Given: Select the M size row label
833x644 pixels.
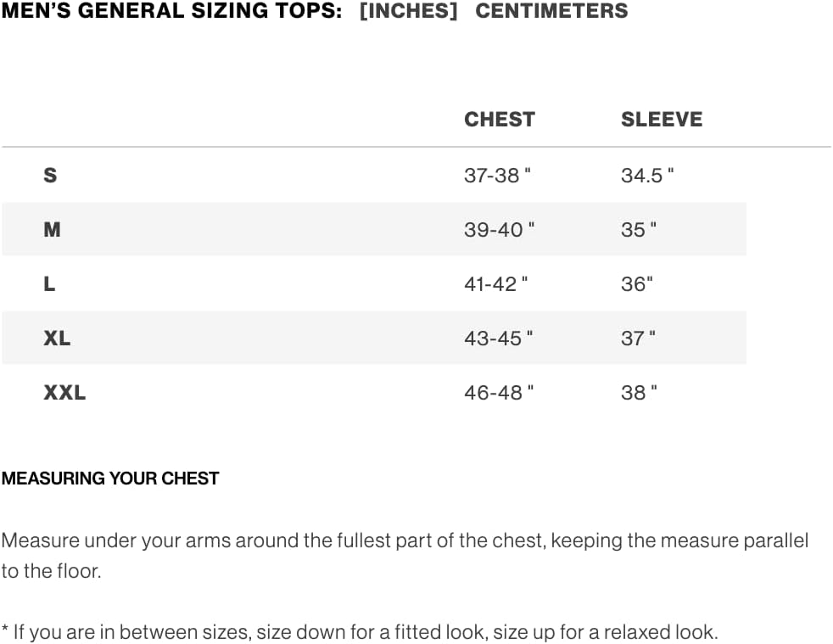Looking at the screenshot, I should click(x=52, y=229).
